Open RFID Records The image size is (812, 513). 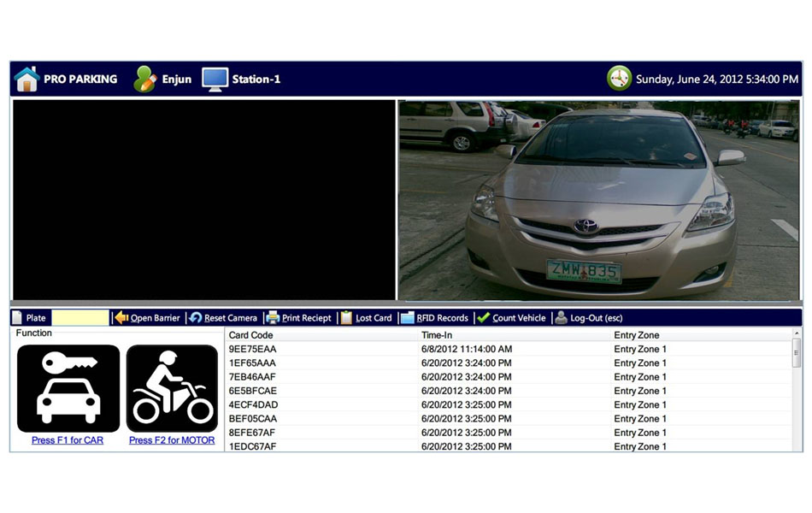(x=434, y=318)
